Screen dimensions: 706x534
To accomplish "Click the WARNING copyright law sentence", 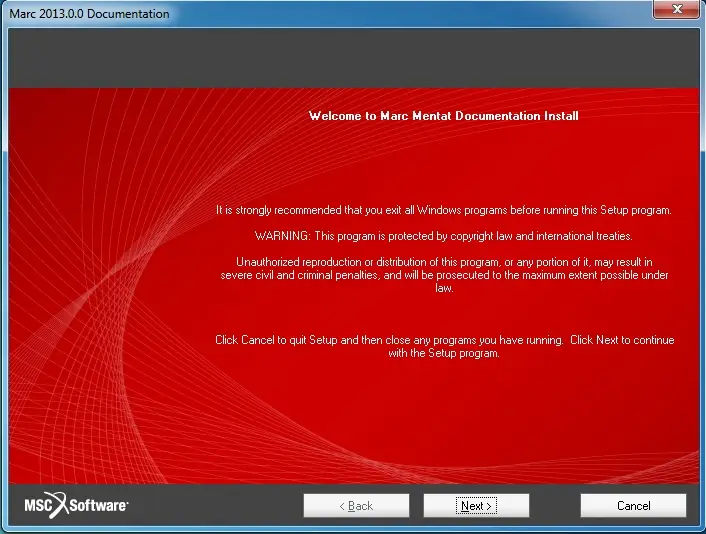I will click(x=444, y=236).
